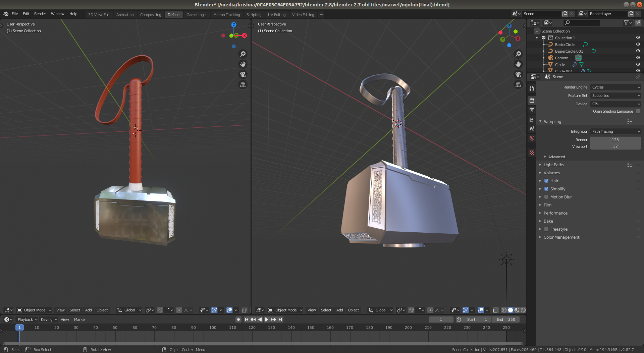Hide BezierCircle with its eye icon
The image size is (644, 353).
[x=638, y=44]
